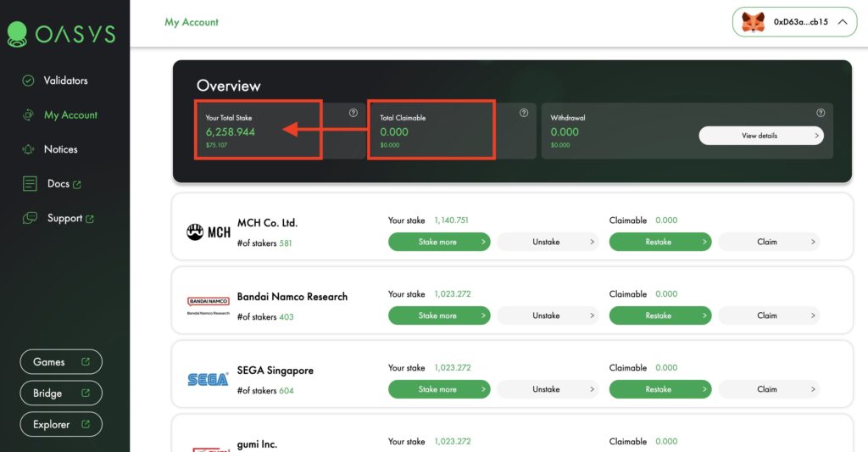Click the Bandai Namco Research name

[292, 296]
